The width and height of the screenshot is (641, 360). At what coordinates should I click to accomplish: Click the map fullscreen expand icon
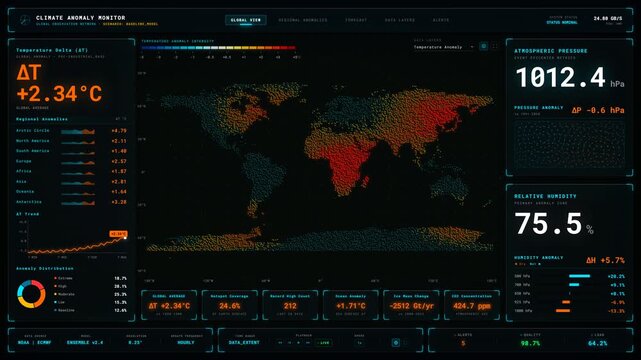[x=495, y=47]
